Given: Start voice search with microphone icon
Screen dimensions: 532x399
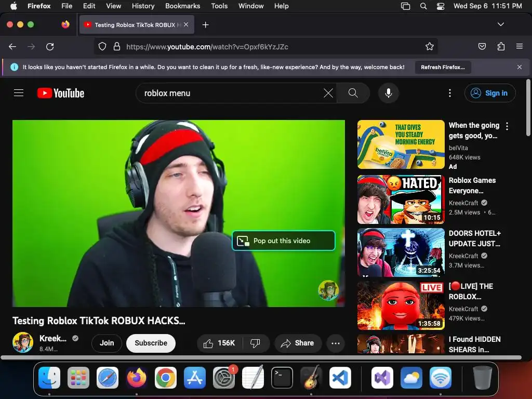Looking at the screenshot, I should (389, 93).
